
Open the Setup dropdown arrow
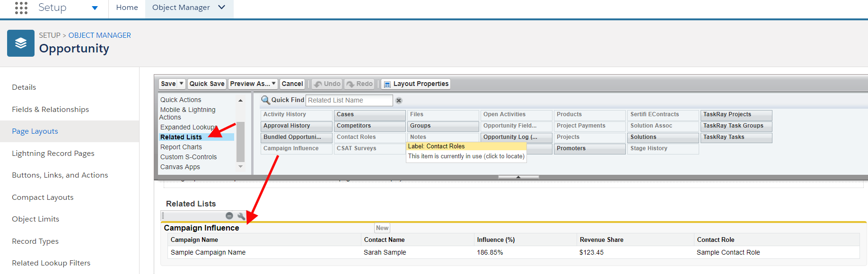pyautogui.click(x=95, y=8)
